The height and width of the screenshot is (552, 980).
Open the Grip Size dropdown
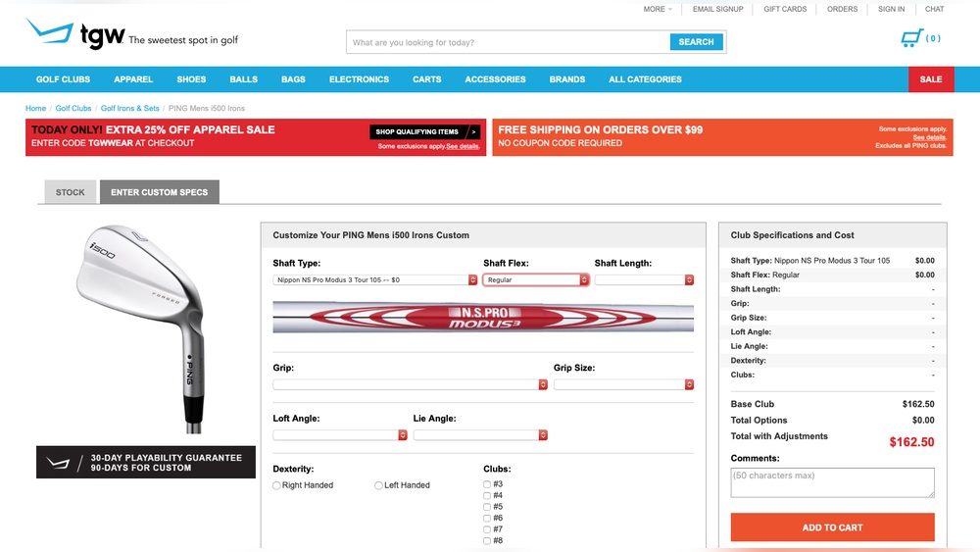click(x=623, y=385)
